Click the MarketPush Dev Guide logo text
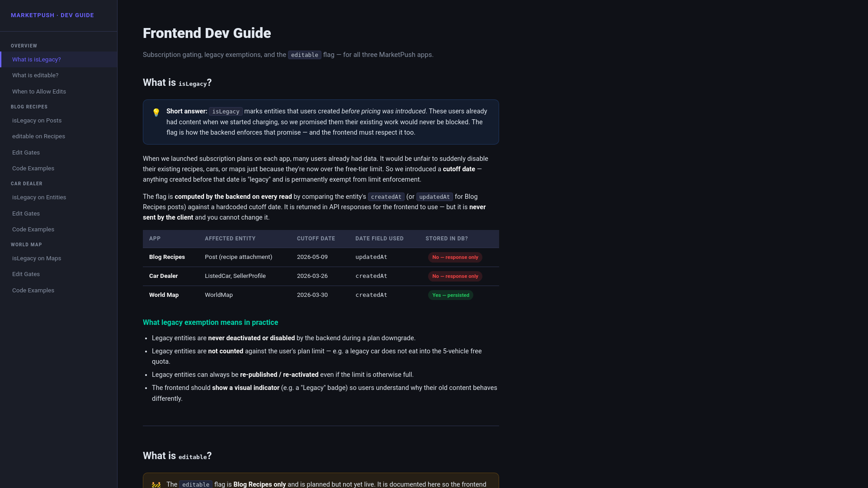The width and height of the screenshot is (868, 488). [x=52, y=15]
